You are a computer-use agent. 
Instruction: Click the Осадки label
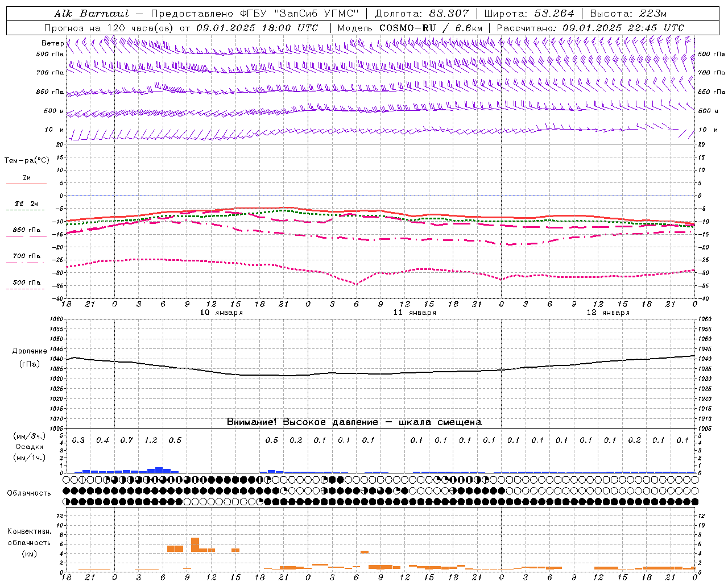pyautogui.click(x=30, y=447)
